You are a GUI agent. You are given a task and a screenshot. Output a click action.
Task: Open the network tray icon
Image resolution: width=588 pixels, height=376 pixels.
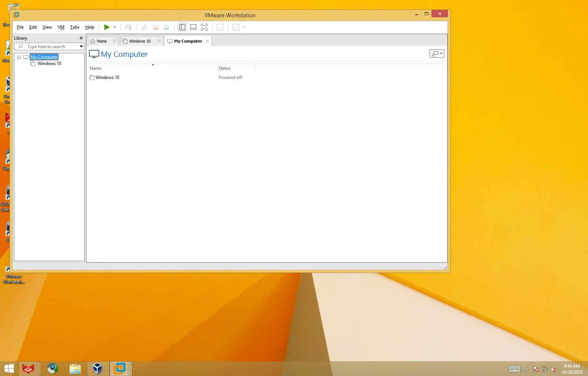point(545,369)
